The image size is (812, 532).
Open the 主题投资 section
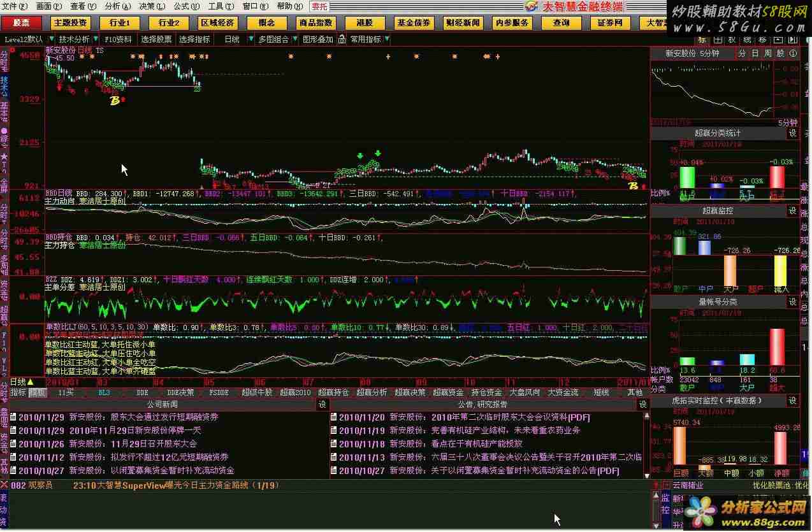(x=70, y=23)
